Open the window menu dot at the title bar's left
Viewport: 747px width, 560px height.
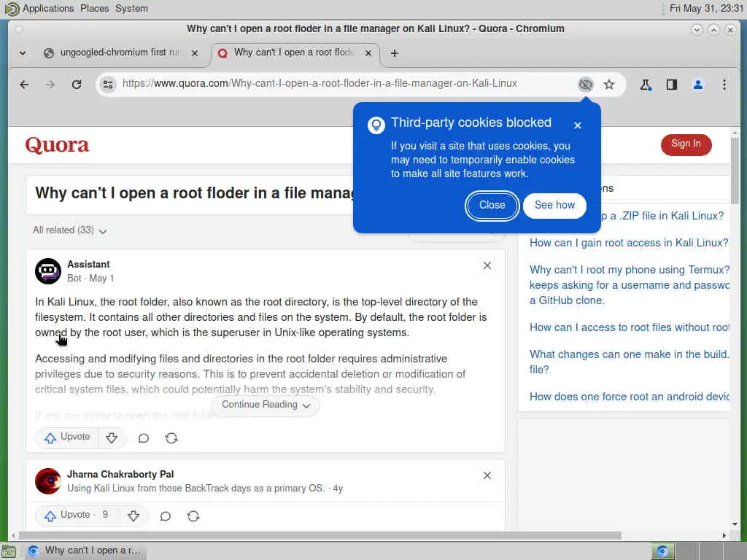18,29
